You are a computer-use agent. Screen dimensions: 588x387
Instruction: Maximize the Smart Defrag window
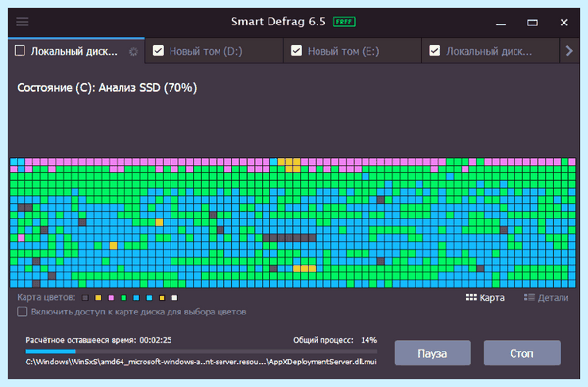(532, 23)
